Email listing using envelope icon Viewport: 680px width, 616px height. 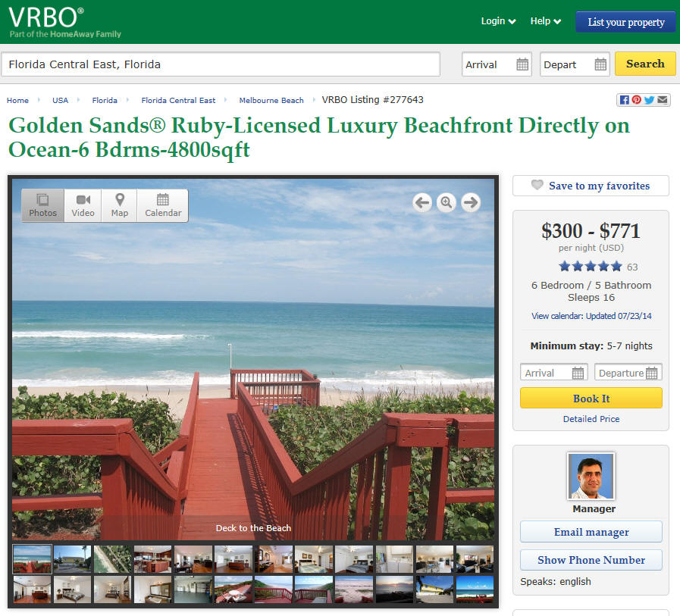pos(663,100)
